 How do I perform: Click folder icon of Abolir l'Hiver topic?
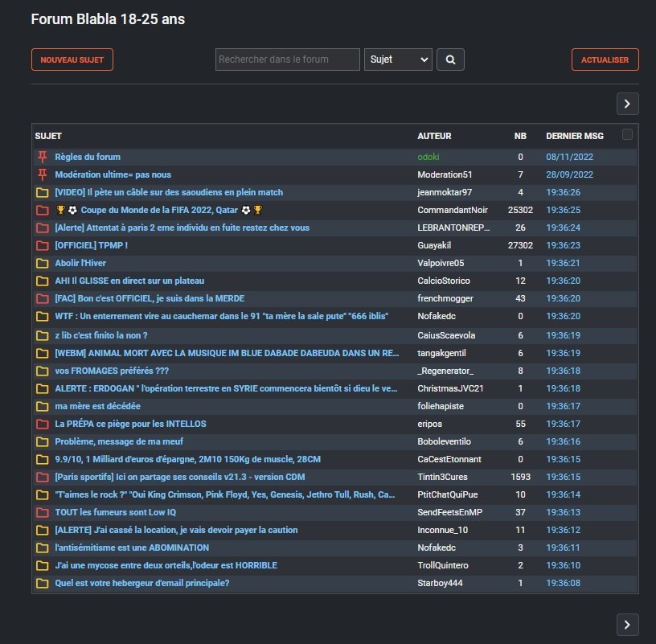[x=43, y=263]
